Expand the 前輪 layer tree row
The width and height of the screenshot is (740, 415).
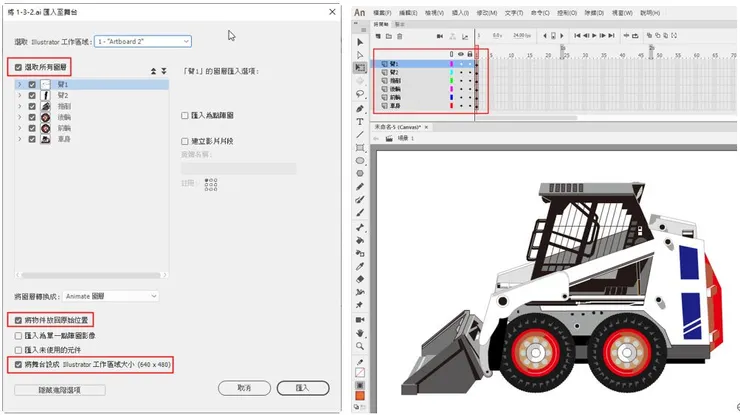pos(19,128)
